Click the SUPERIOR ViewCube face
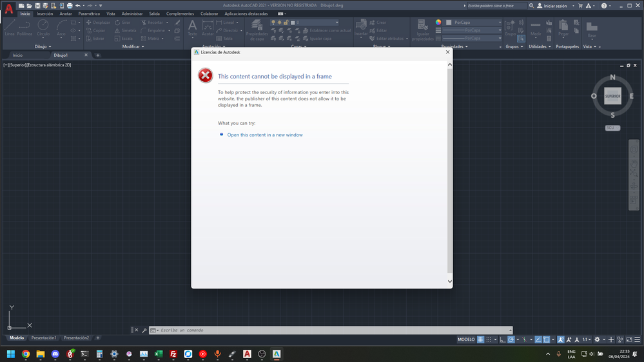The width and height of the screenshot is (644, 362). 612,96
